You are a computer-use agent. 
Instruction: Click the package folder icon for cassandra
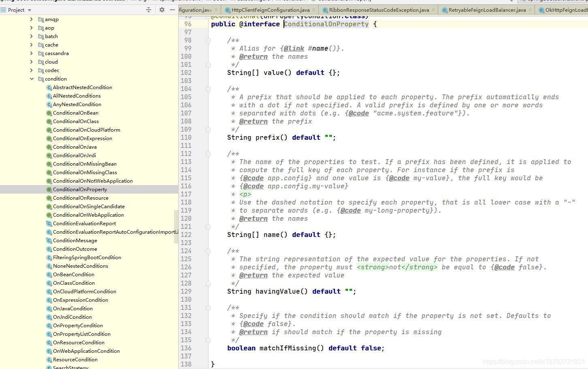[x=41, y=53]
